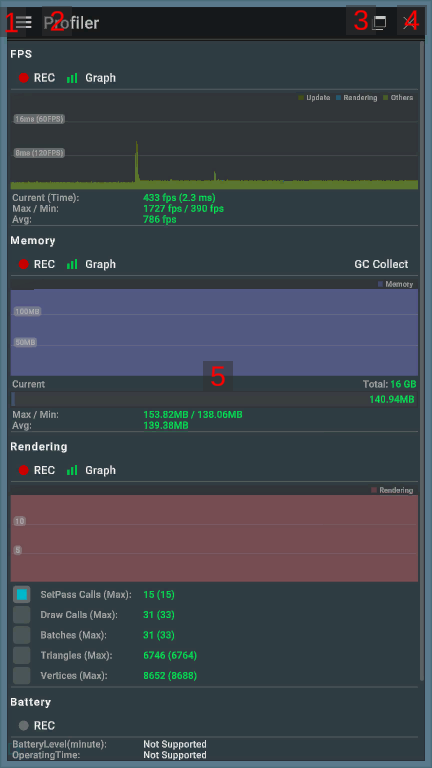Click the FPS green Graph bars icon
This screenshot has height=768, width=432.
click(72, 78)
